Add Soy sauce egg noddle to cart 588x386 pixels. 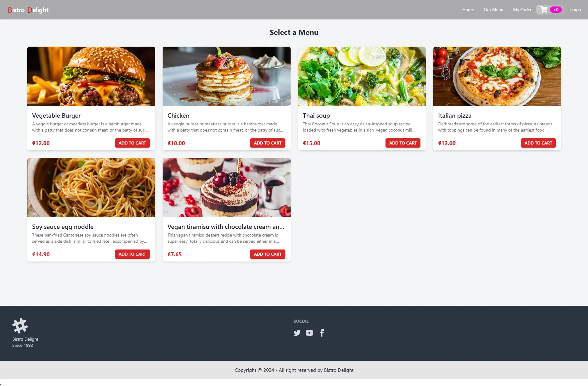click(x=132, y=254)
